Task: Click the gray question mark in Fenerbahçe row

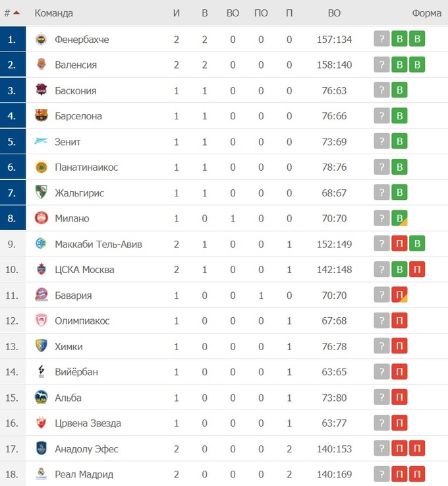Action: click(381, 40)
